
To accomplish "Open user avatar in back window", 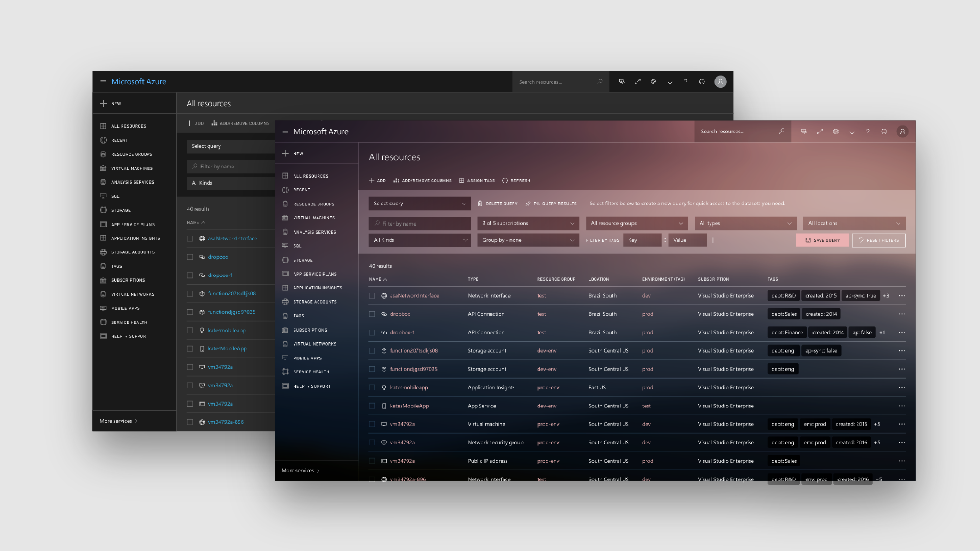I will click(x=720, y=81).
